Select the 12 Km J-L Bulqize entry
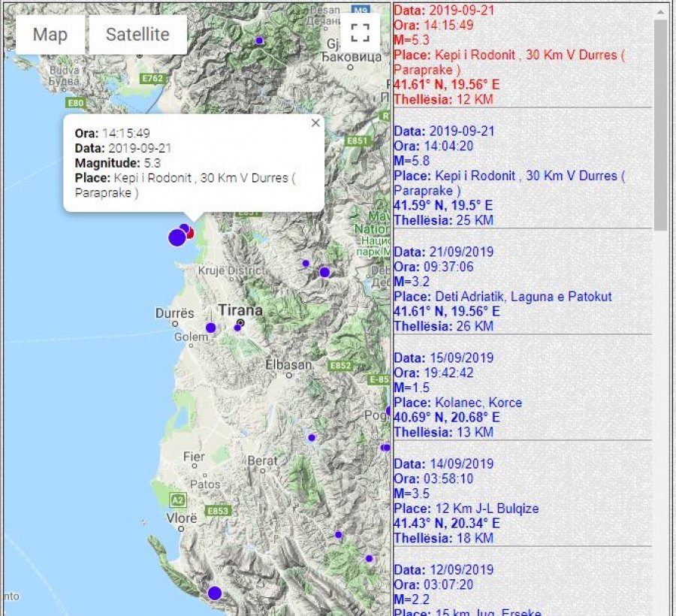The width and height of the screenshot is (676, 616). click(522, 501)
